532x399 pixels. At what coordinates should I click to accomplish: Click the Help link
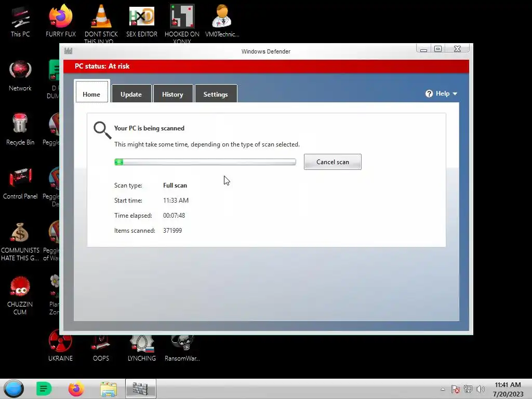443,94
